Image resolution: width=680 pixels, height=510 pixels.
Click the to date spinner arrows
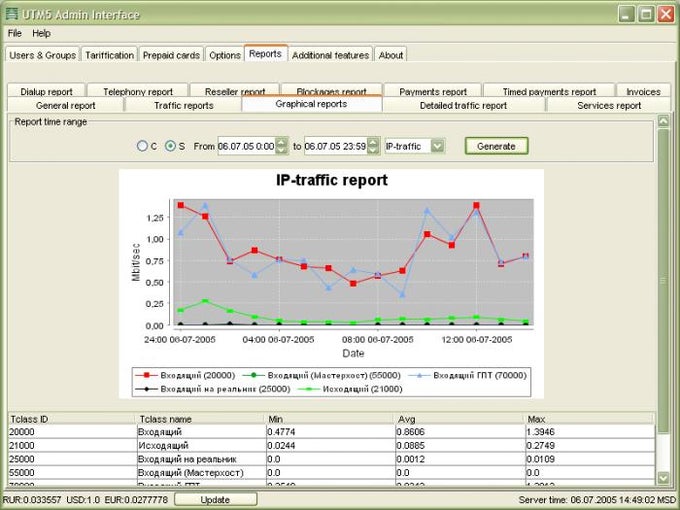pyautogui.click(x=373, y=146)
